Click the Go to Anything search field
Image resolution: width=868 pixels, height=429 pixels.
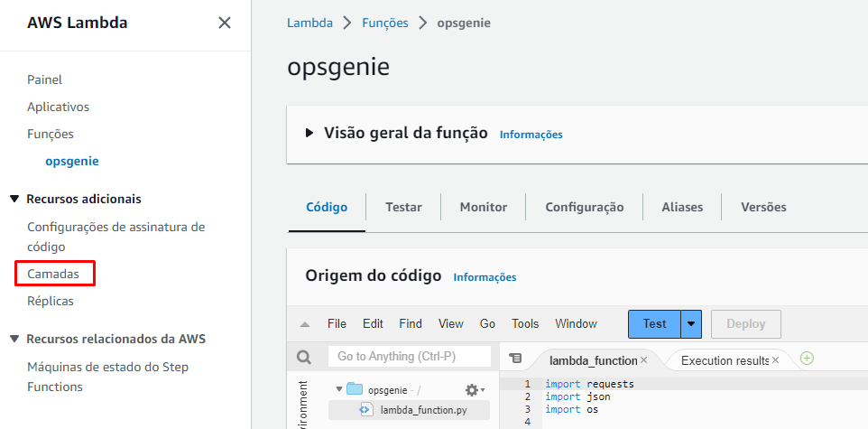[x=410, y=357]
